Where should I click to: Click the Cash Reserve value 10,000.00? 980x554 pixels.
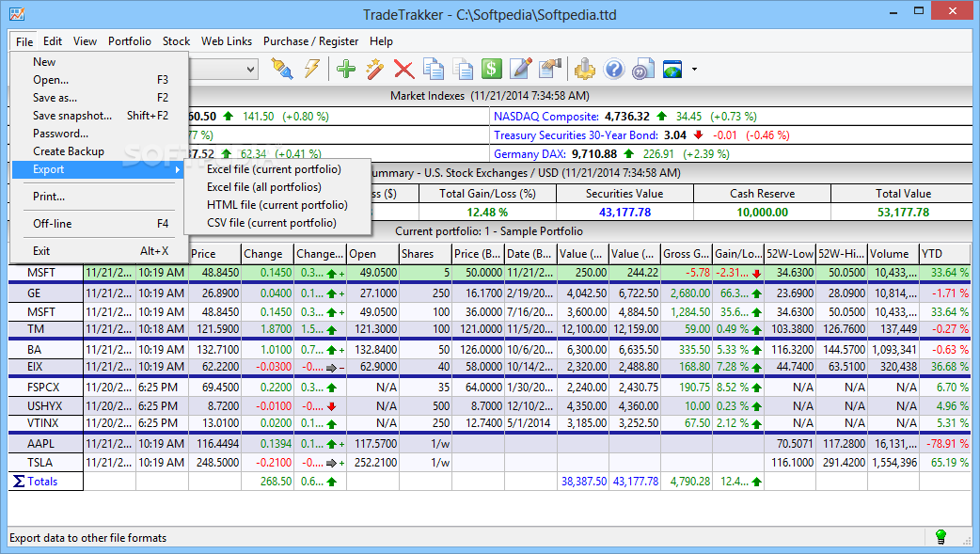(762, 212)
